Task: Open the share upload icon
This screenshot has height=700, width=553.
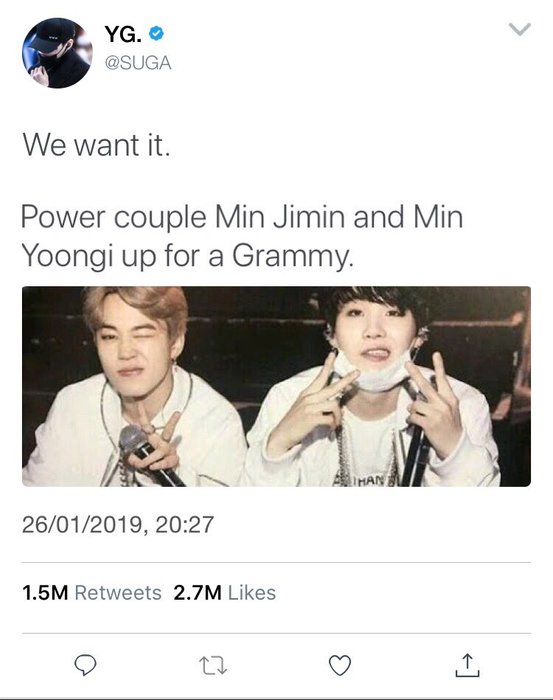Action: click(467, 665)
